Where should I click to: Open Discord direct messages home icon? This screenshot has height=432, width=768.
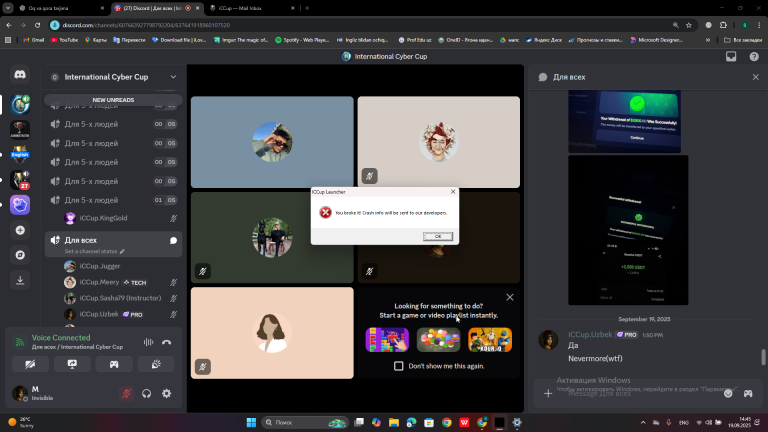click(20, 75)
